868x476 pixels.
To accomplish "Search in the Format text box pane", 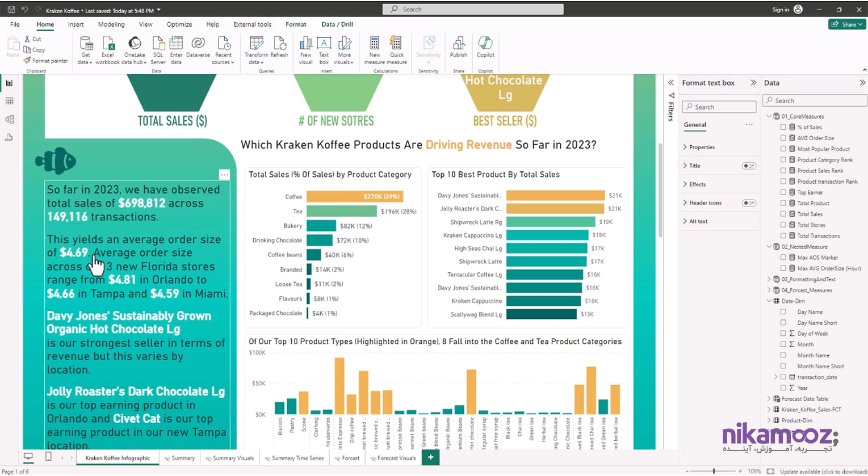I will [x=719, y=107].
